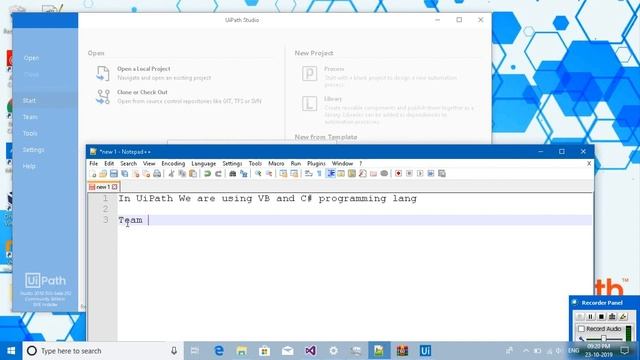The width and height of the screenshot is (640, 360).
Task: Click the pen annotate icon in Recorder Panel
Action: click(x=623, y=316)
